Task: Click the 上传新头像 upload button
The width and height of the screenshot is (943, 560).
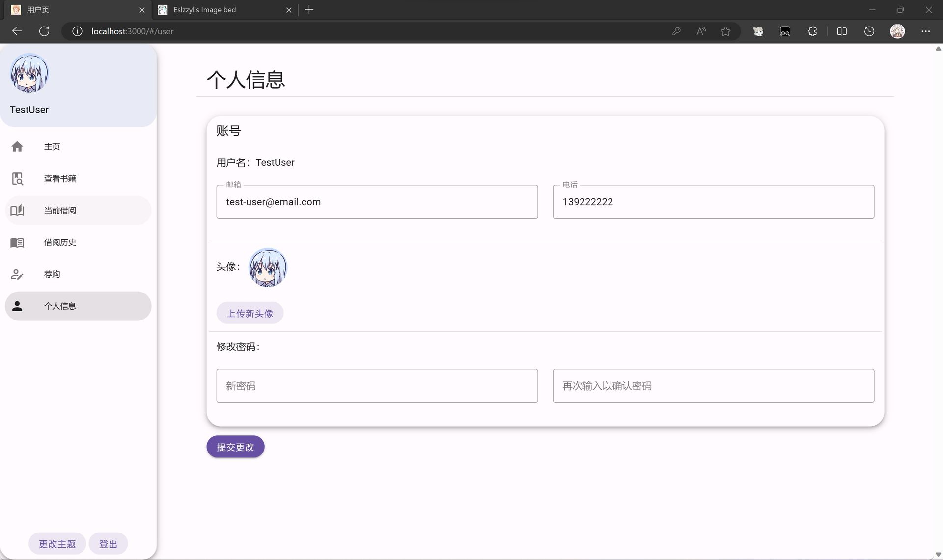Action: pos(250,313)
